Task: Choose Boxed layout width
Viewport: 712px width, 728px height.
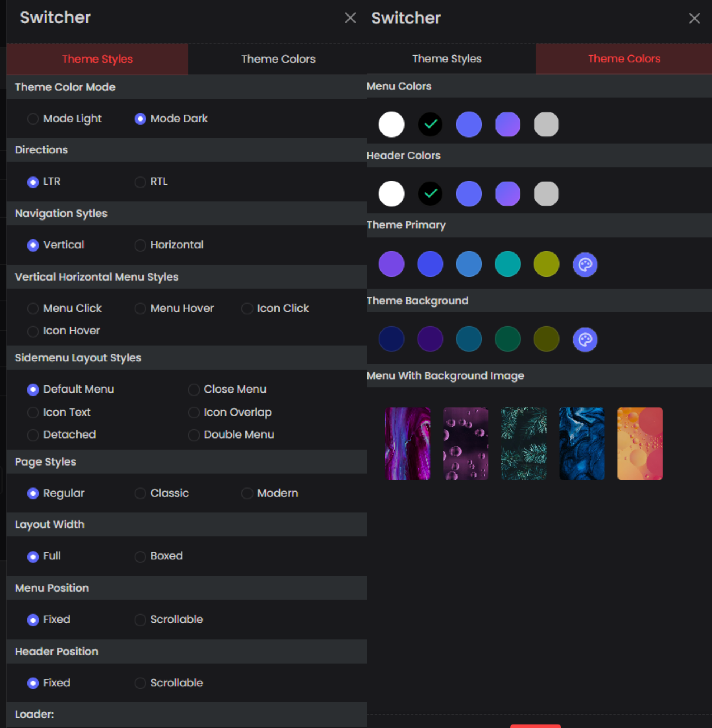Action: [x=140, y=556]
